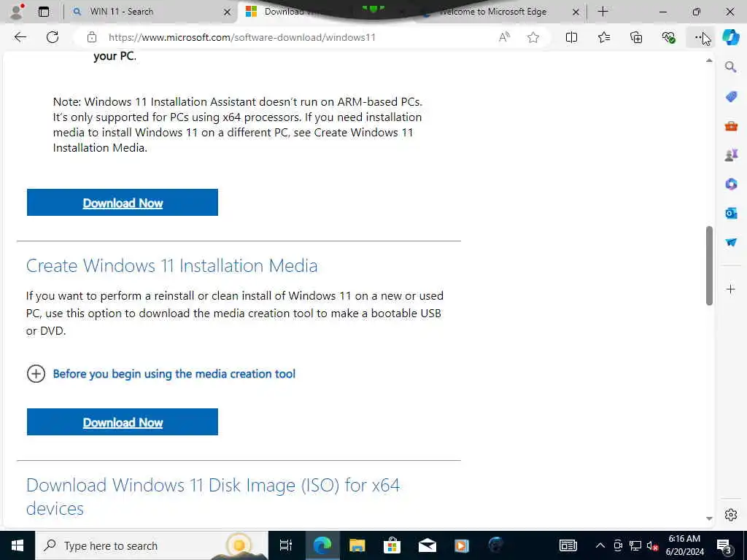Open sidebar Drop paper plane icon
Viewport: 747px width, 560px height.
(731, 242)
